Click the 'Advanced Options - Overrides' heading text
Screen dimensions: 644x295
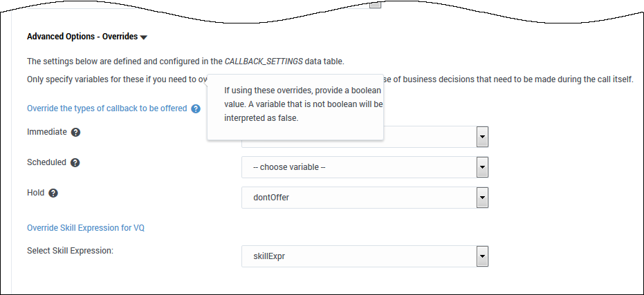click(x=82, y=37)
